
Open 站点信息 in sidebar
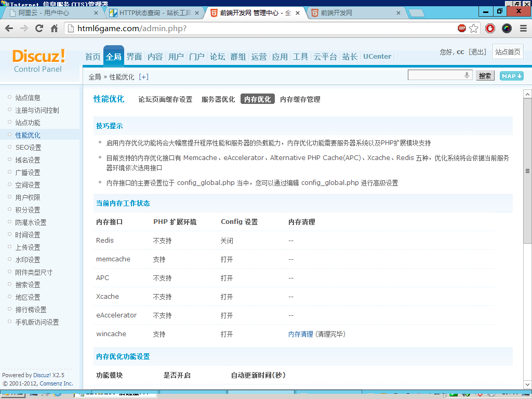[x=28, y=98]
